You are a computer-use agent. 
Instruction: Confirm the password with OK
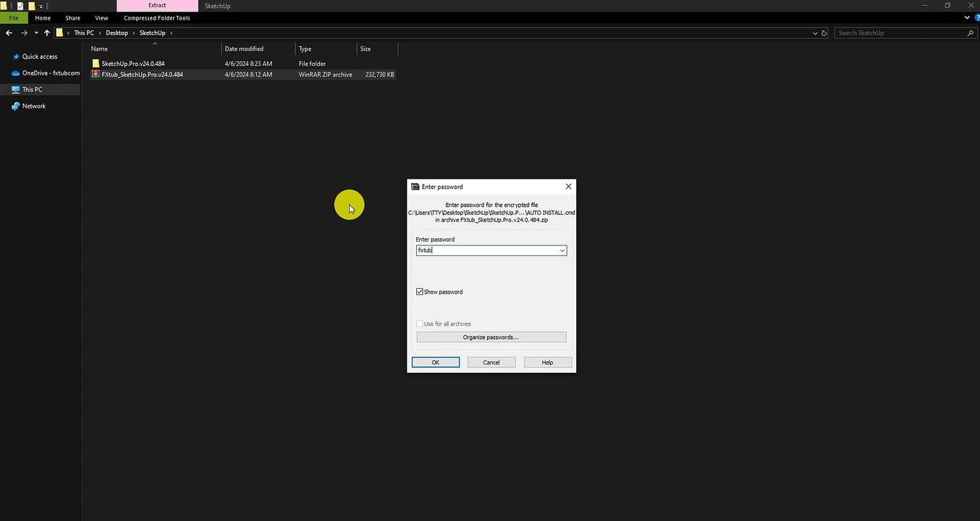(x=436, y=362)
